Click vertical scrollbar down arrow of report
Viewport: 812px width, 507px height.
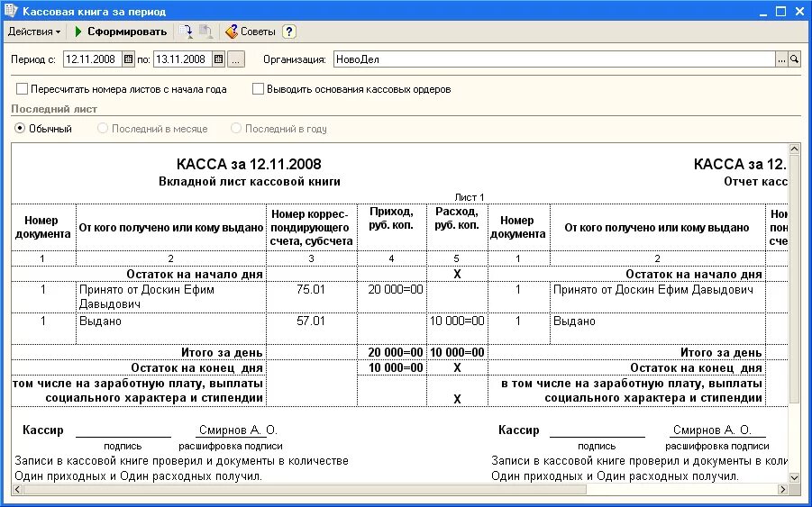pos(794,477)
